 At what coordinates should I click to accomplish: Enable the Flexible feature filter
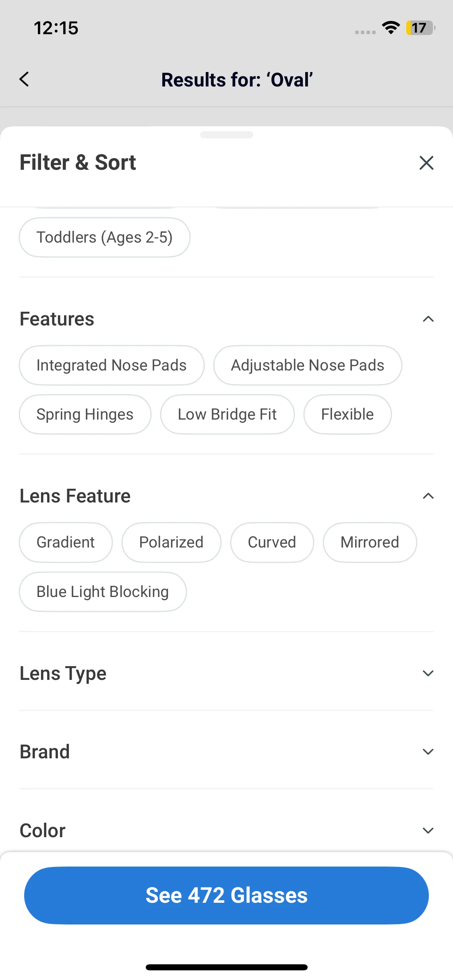click(348, 414)
